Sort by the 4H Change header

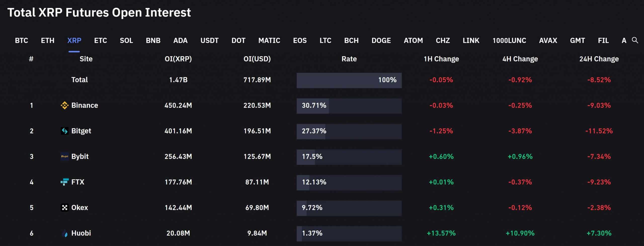pyautogui.click(x=520, y=59)
